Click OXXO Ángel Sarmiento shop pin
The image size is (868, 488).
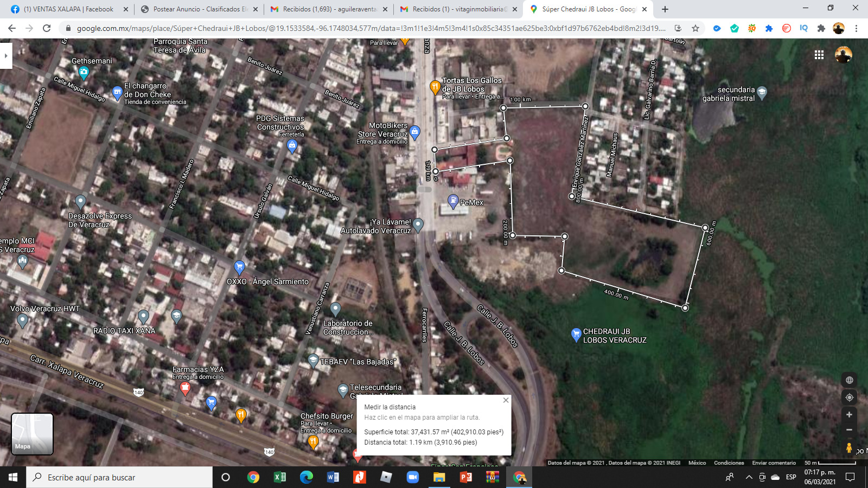point(239,267)
